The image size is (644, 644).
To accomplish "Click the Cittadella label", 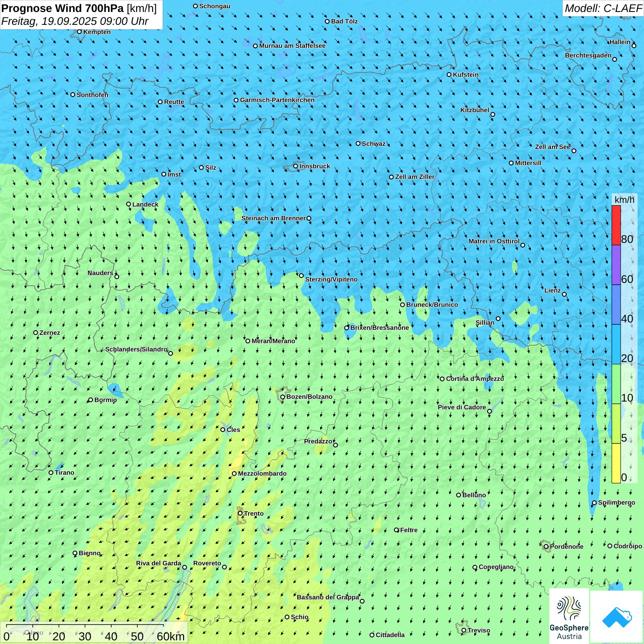I will coord(390,635).
